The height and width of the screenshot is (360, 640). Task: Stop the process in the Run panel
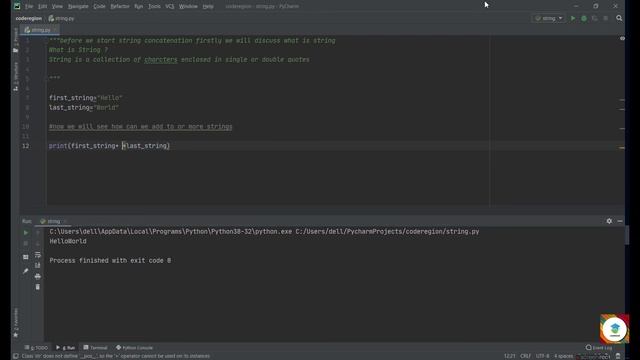click(26, 243)
